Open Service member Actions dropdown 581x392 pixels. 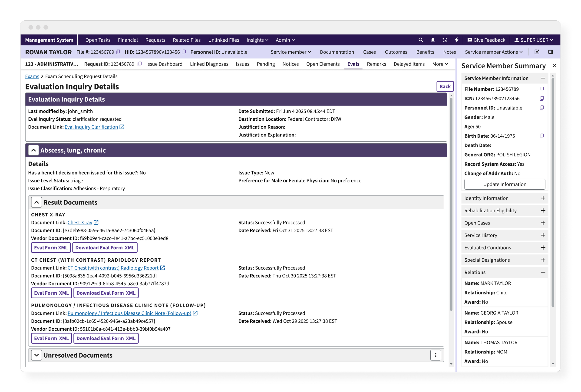point(494,52)
